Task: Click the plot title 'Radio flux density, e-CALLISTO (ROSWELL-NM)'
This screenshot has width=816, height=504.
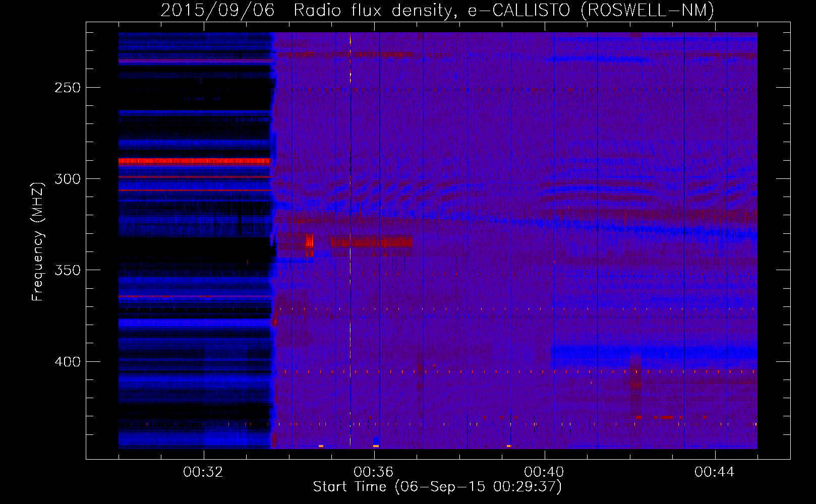Action: (x=503, y=11)
